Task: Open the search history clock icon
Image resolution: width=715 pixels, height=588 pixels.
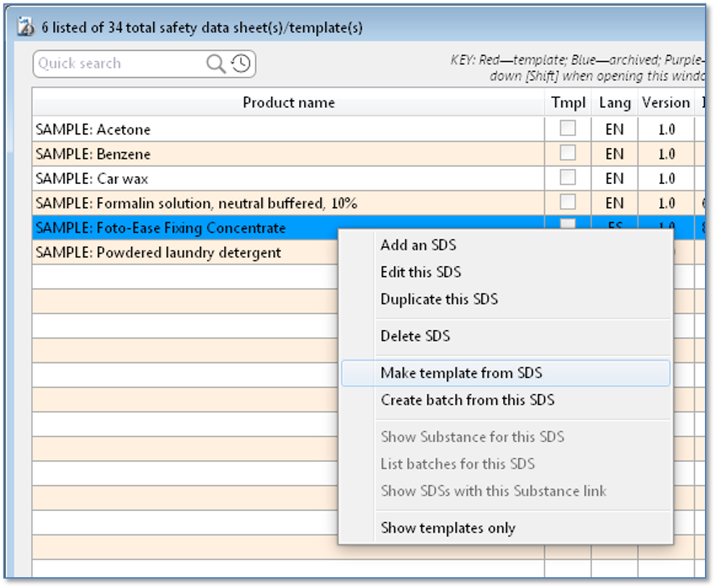Action: click(241, 63)
